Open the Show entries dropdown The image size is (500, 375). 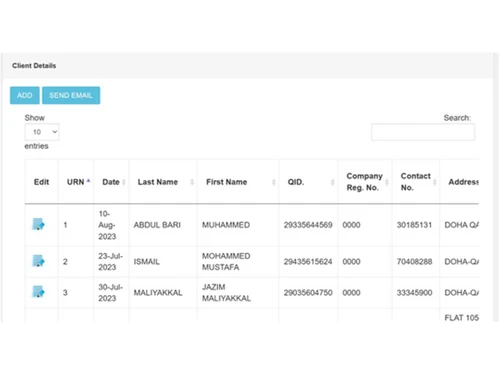(42, 132)
